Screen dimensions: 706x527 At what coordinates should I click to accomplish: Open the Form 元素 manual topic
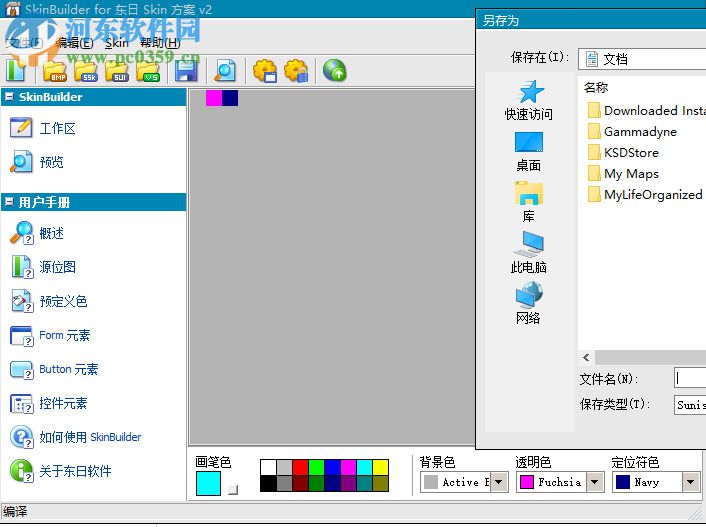pos(50,335)
